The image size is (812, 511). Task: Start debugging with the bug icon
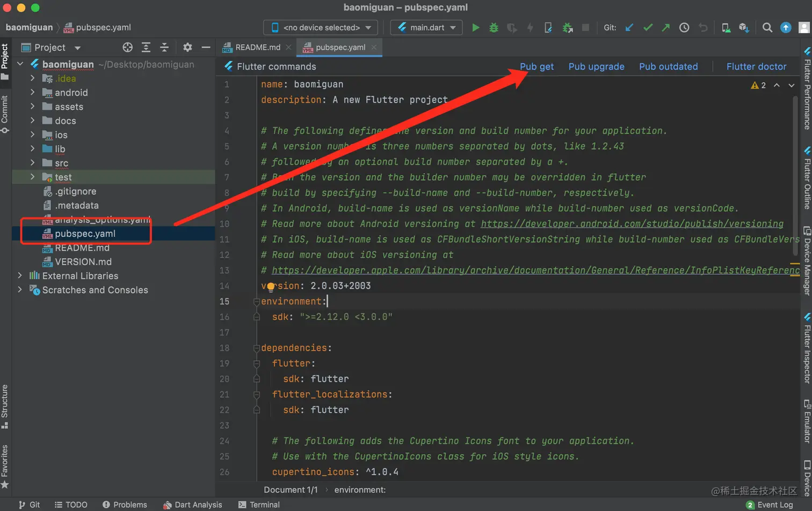pyautogui.click(x=494, y=27)
